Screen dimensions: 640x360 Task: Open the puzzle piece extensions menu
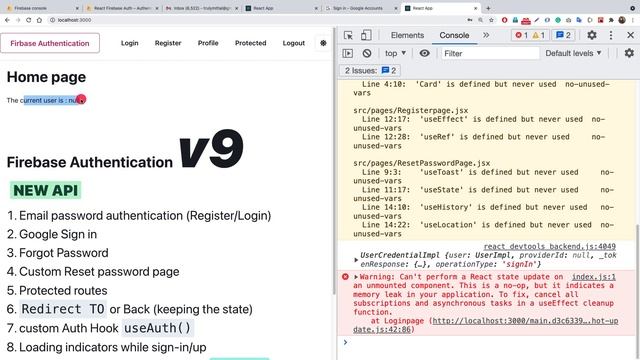[x=611, y=20]
